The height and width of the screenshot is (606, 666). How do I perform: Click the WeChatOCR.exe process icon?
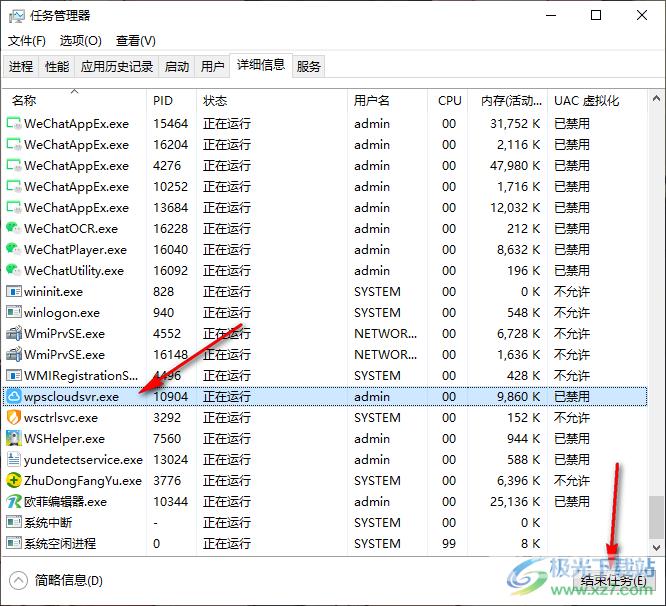(14, 228)
